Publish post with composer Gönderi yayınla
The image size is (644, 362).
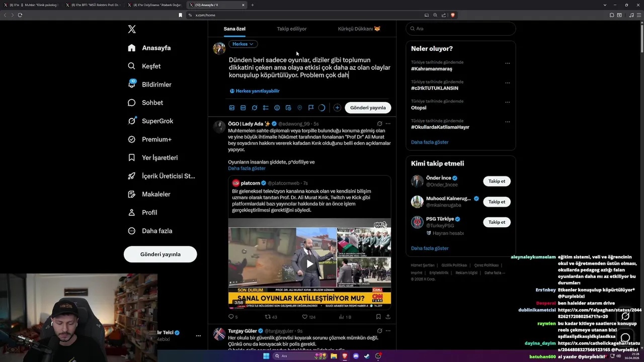point(368,108)
